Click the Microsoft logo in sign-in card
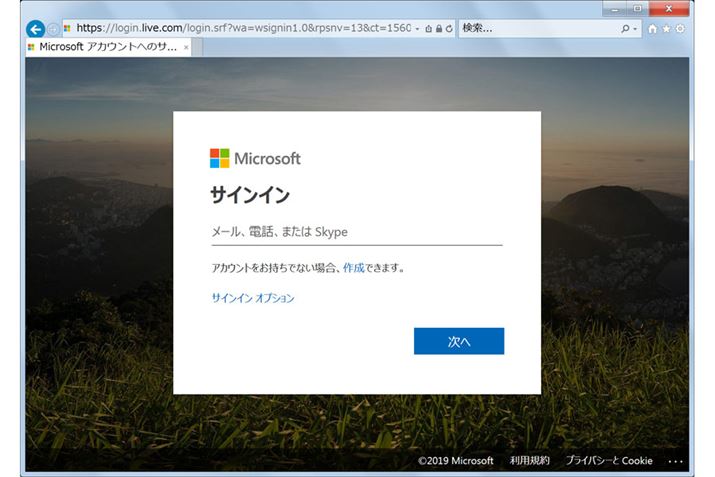Image resolution: width=715 pixels, height=477 pixels. 255,158
